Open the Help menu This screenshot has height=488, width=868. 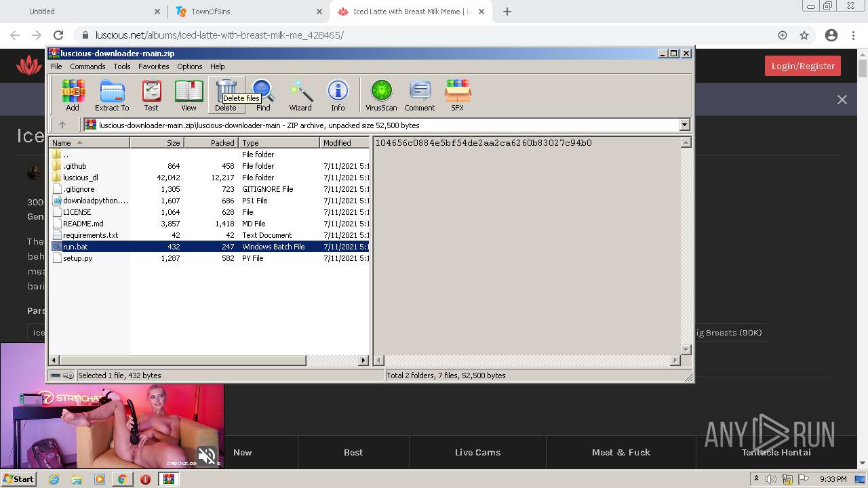(217, 66)
